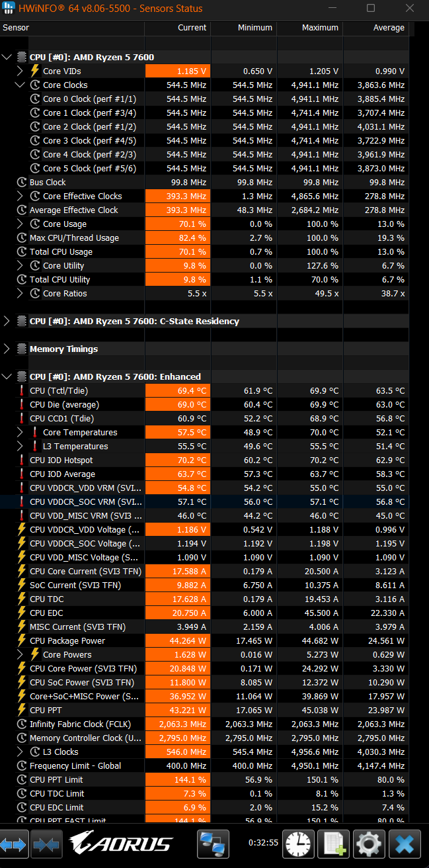Click the clock reset timer icon
Image resolution: width=429 pixels, height=868 pixels.
299,844
